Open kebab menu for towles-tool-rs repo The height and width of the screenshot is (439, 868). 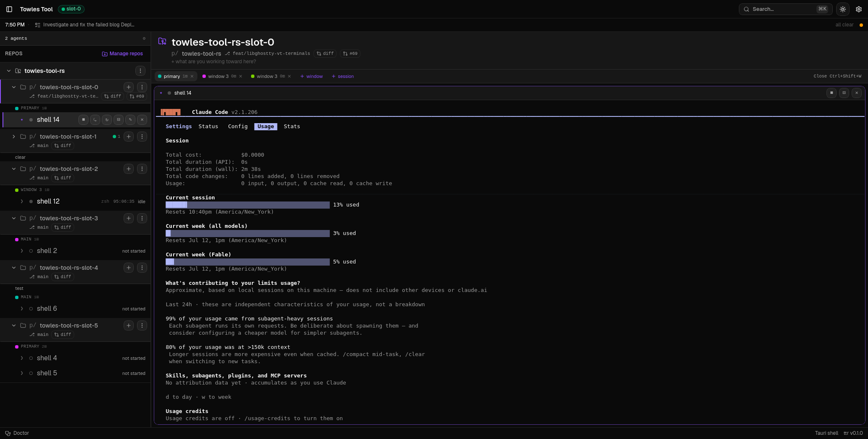140,71
